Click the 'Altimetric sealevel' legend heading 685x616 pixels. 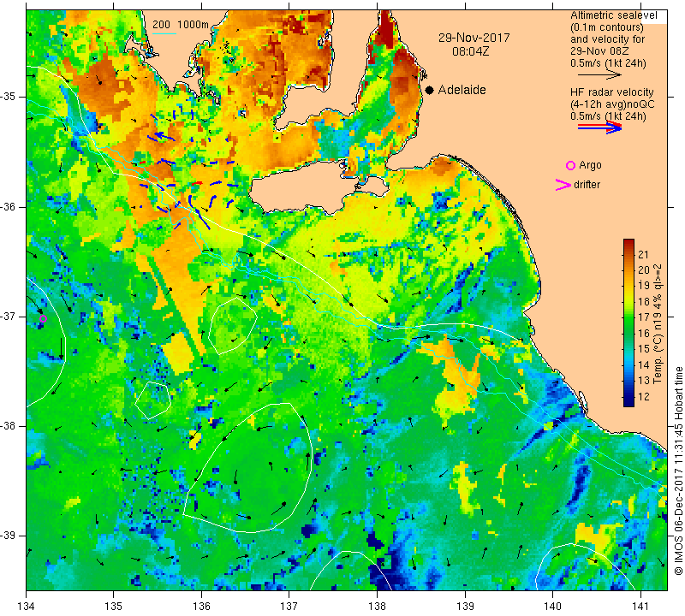[x=613, y=15]
